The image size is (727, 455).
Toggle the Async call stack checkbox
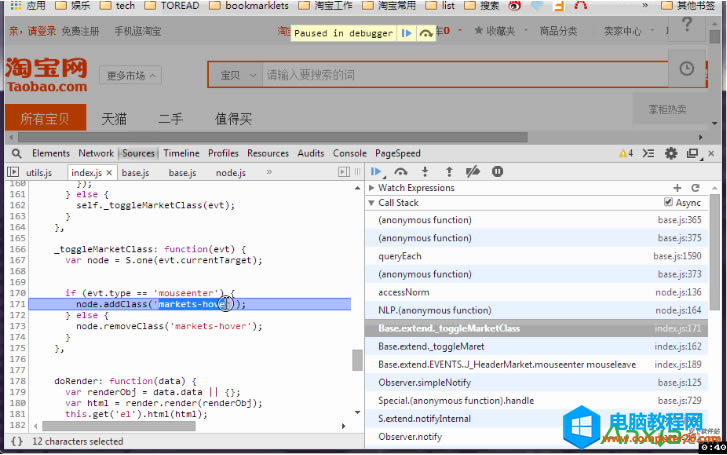click(x=668, y=203)
